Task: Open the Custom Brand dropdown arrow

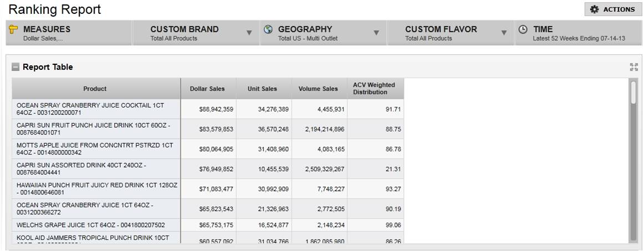Action: tap(249, 33)
